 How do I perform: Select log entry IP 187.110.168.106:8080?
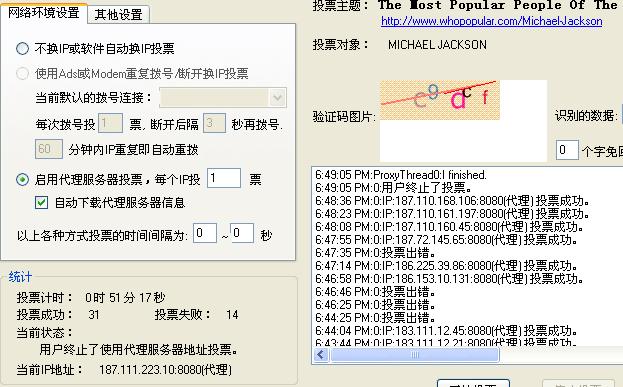(x=453, y=201)
